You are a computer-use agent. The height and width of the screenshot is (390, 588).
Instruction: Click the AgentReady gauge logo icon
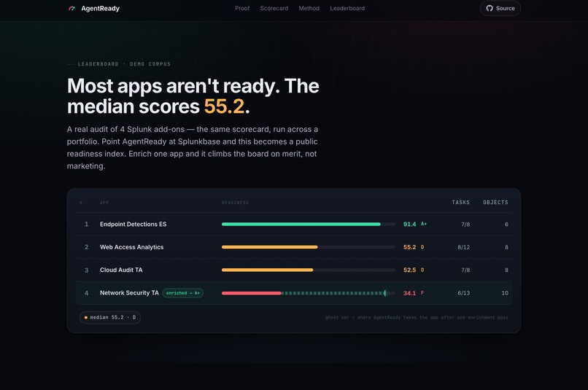(x=71, y=9)
